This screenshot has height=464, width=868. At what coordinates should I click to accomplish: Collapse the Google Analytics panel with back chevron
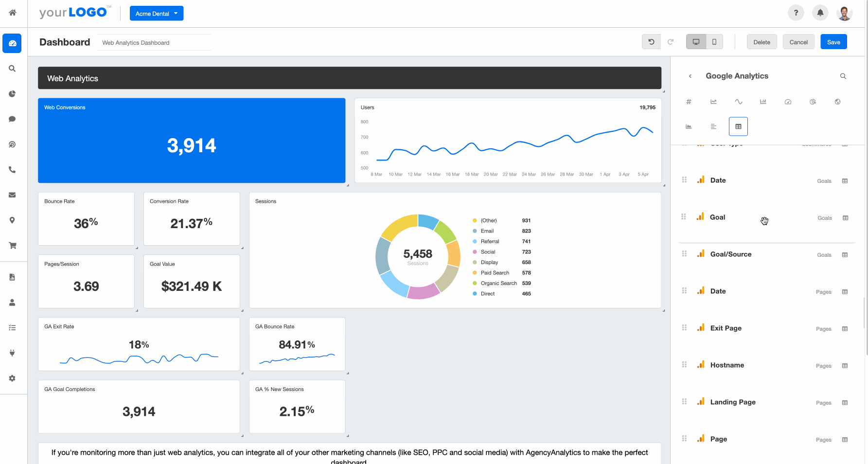[x=690, y=76]
